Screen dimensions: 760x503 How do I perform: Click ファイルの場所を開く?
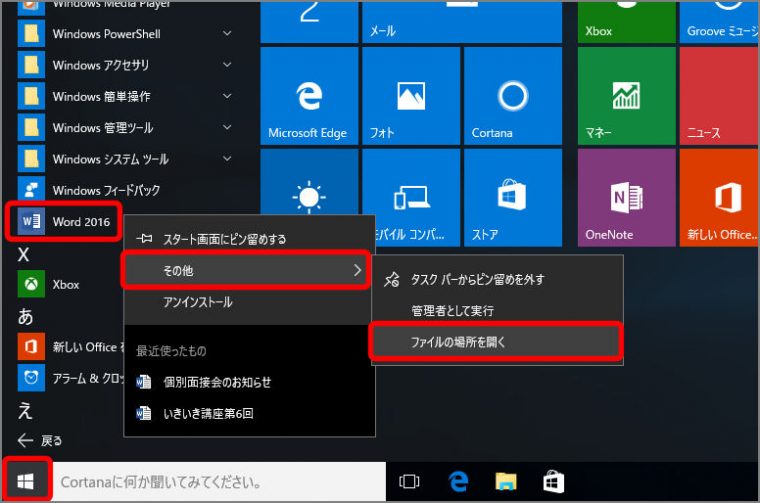495,342
